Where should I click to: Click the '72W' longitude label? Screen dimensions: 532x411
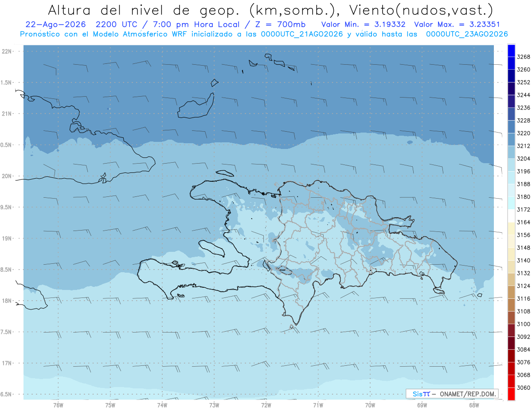(266, 405)
